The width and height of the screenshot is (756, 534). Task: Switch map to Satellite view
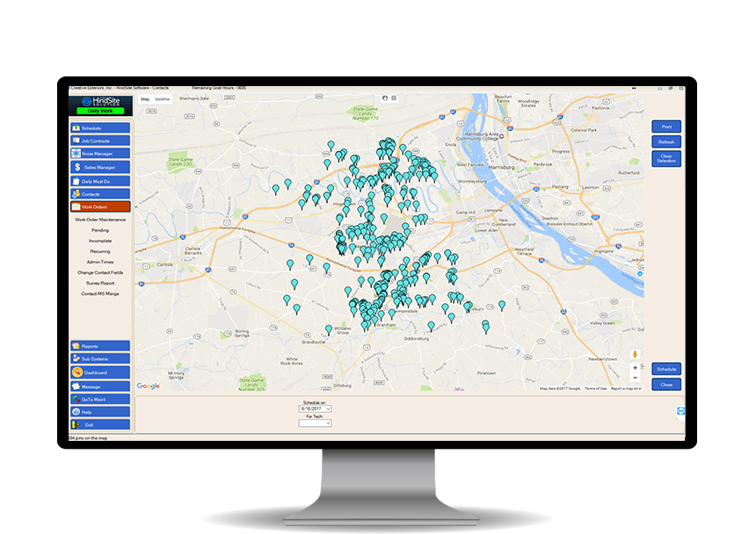click(x=162, y=98)
